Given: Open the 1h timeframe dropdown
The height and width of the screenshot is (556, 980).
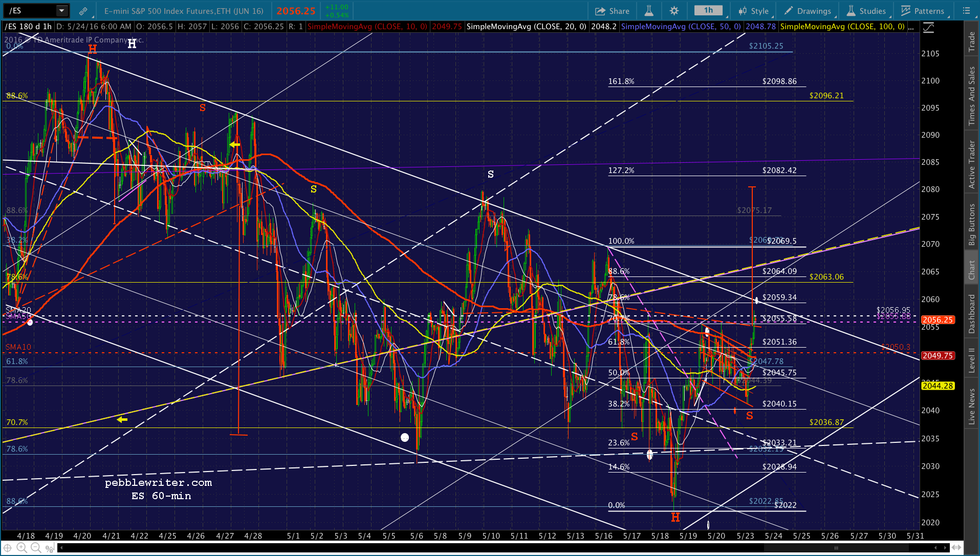Looking at the screenshot, I should coord(708,11).
